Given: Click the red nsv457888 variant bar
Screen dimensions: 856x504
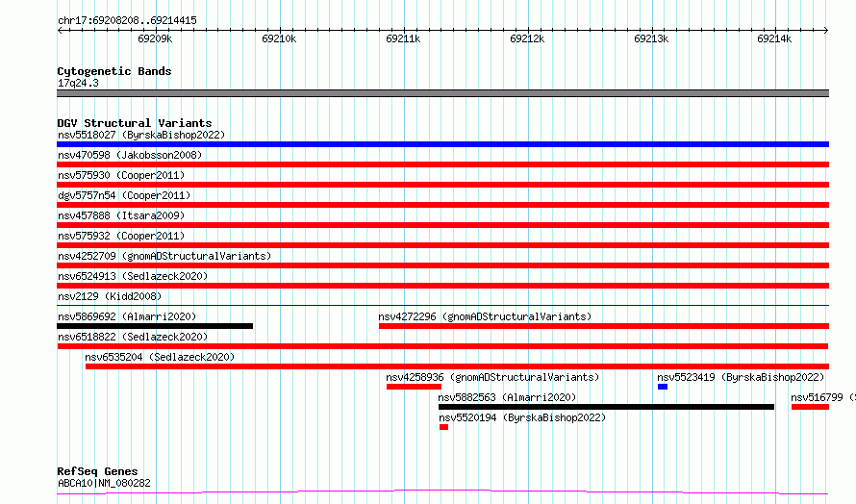Looking at the screenshot, I should pyautogui.click(x=442, y=225).
